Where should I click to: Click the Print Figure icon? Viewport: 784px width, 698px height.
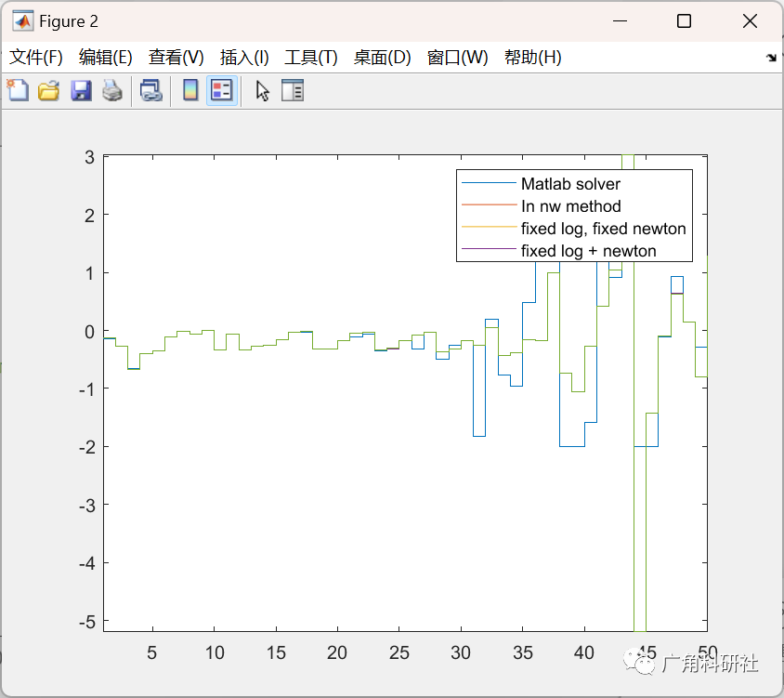[112, 90]
